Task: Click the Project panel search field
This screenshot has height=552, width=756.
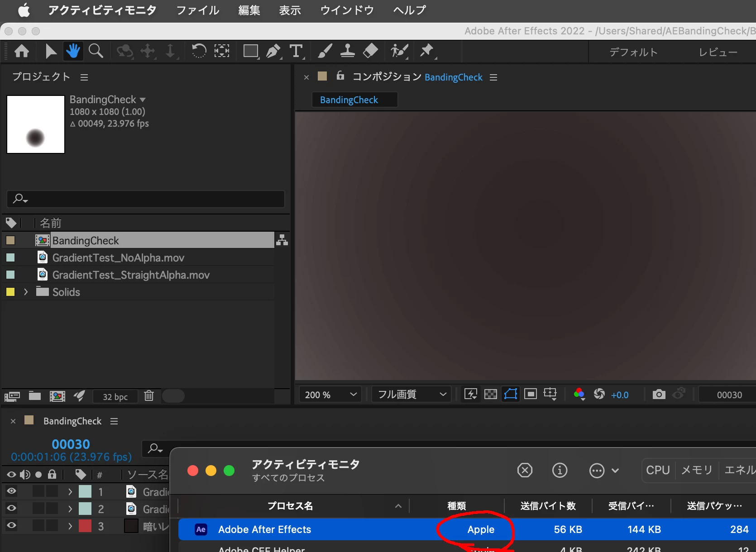Action: 146,199
